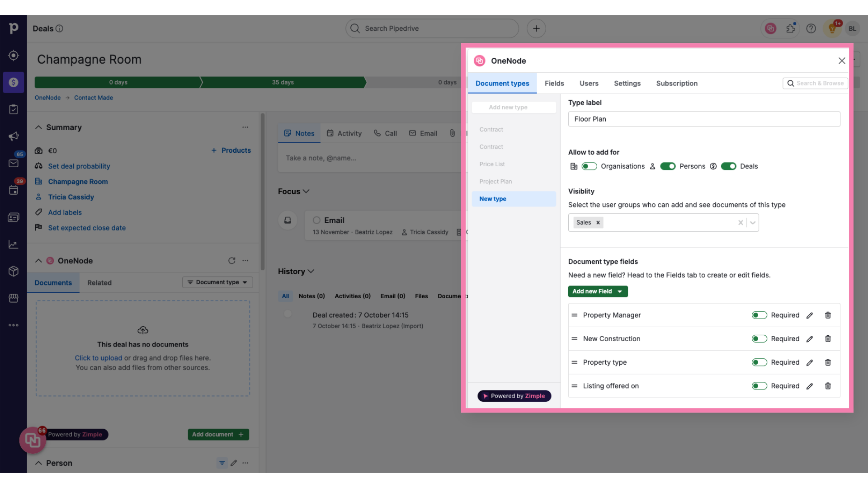The image size is (868, 488).
Task: Click the Pipedrive logo icon
Action: tap(14, 28)
